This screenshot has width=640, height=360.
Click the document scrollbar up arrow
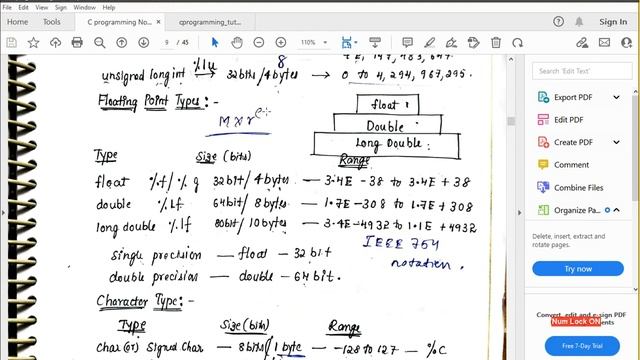click(511, 60)
